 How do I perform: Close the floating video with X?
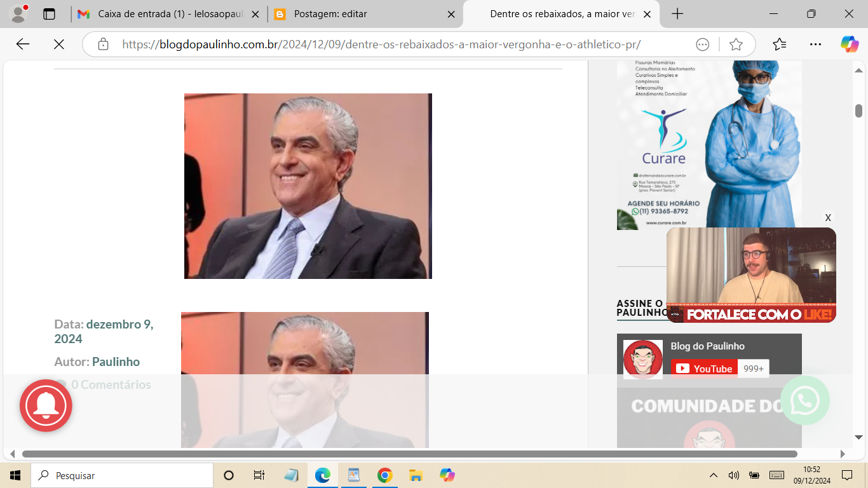[x=828, y=218]
